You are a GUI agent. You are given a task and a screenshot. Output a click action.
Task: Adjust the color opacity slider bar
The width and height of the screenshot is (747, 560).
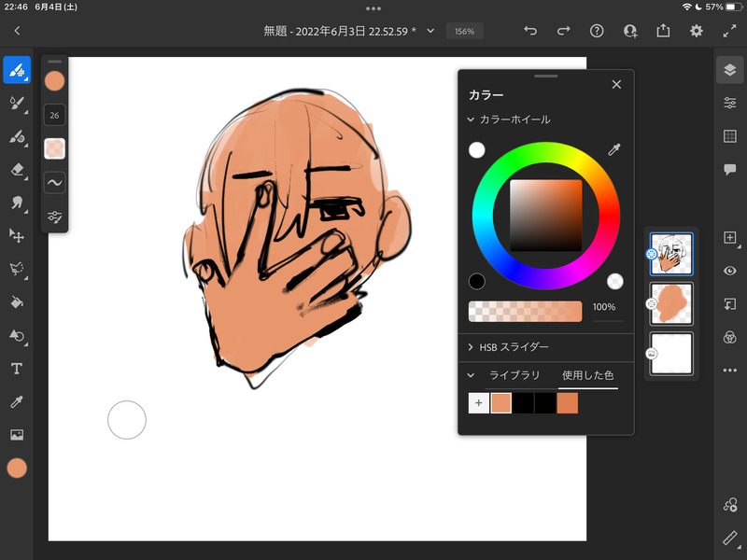[x=525, y=312]
